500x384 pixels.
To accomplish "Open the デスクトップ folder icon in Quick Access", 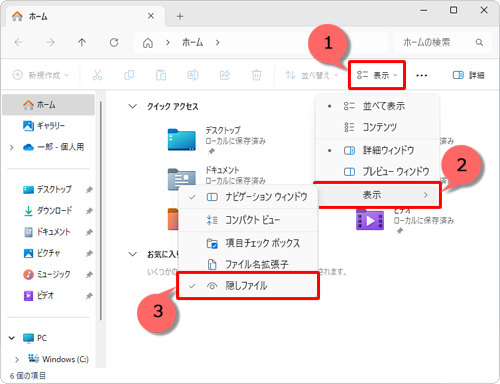I will click(x=182, y=140).
